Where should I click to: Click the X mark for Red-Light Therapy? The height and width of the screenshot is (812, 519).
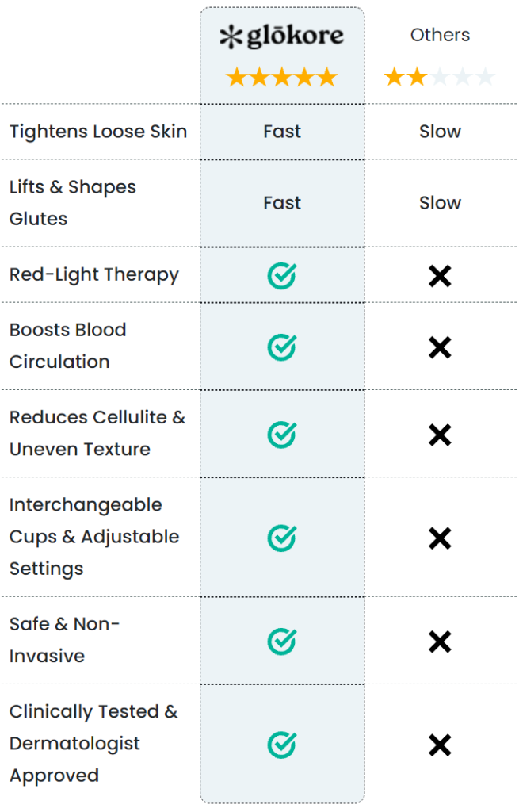440,276
